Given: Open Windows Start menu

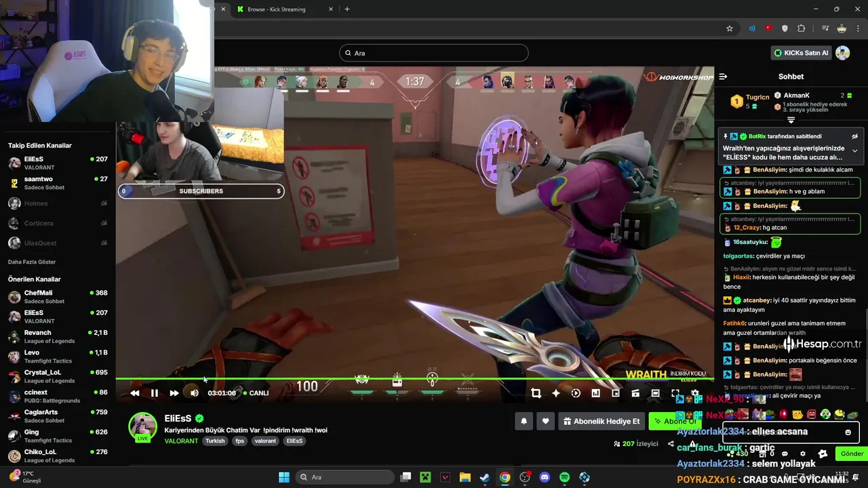Looking at the screenshot, I should 284,477.
